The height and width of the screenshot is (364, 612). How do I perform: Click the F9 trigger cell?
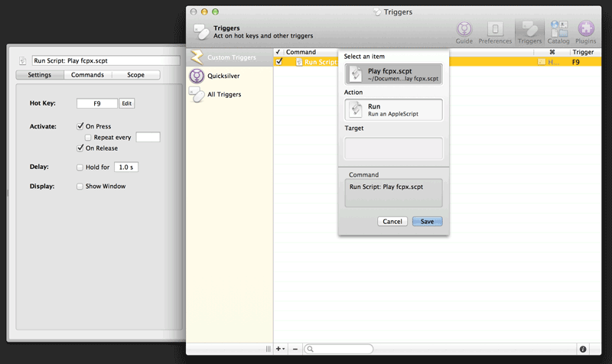[x=576, y=62]
